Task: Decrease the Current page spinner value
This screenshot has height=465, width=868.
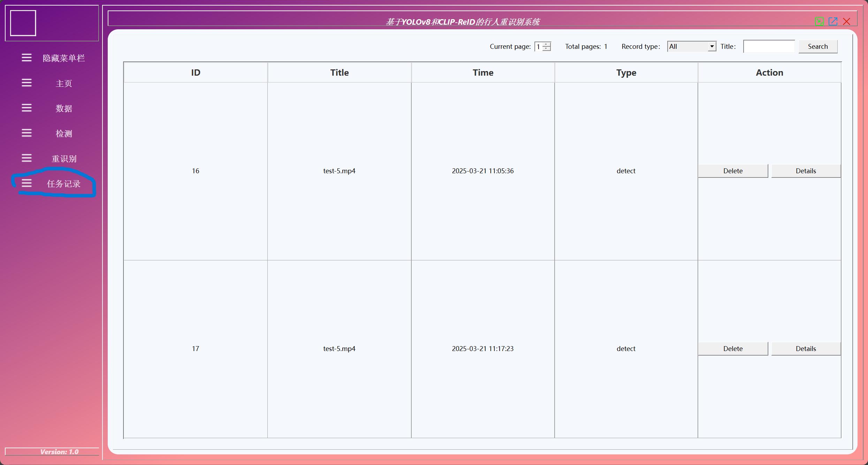Action: point(547,49)
